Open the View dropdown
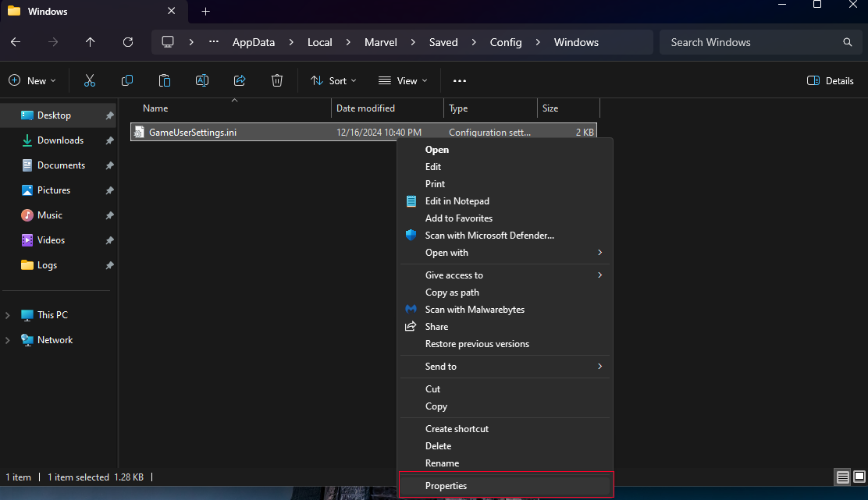The width and height of the screenshot is (868, 500). 403,81
